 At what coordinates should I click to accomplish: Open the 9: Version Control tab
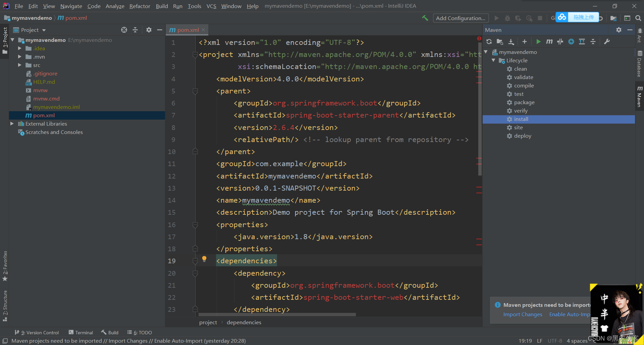[37, 333]
